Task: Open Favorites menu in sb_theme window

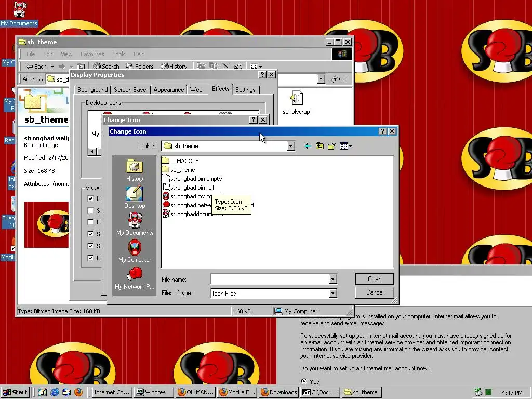Action: [x=92, y=54]
